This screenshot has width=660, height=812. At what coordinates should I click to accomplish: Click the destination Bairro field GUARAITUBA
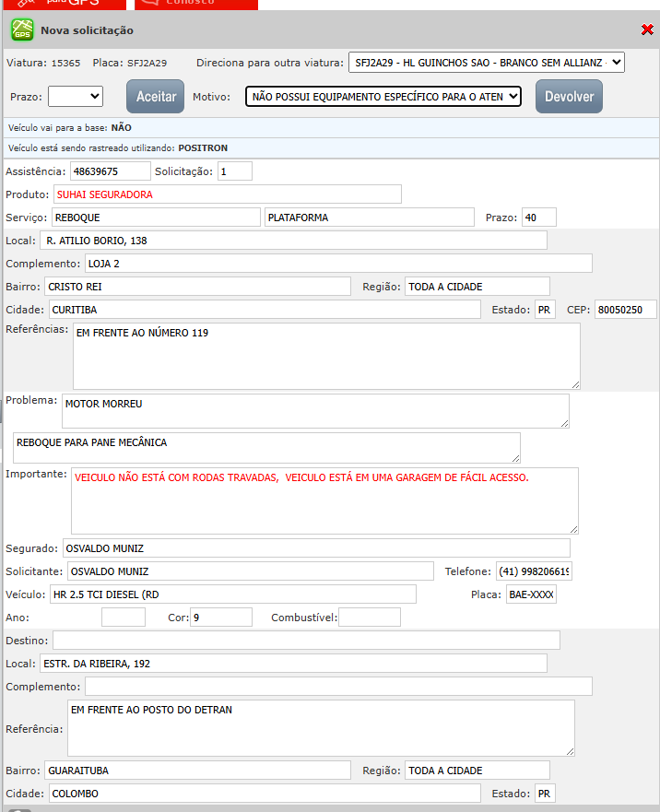(x=197, y=770)
